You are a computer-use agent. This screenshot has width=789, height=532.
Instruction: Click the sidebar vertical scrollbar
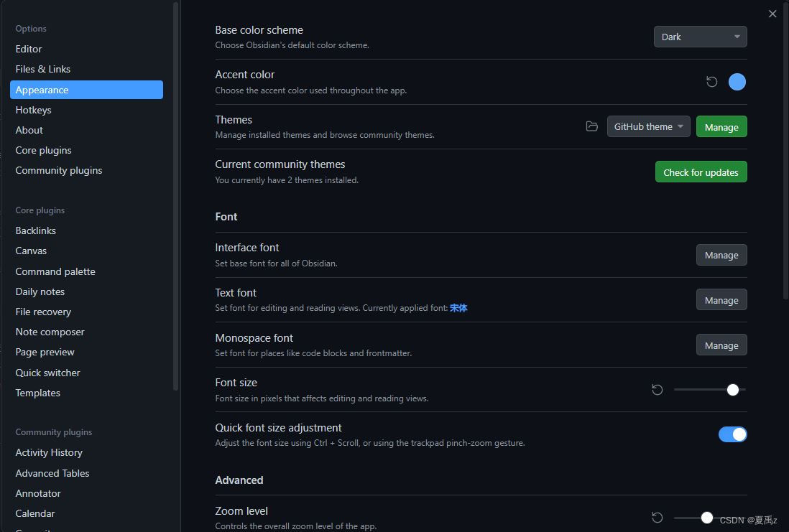[x=175, y=196]
